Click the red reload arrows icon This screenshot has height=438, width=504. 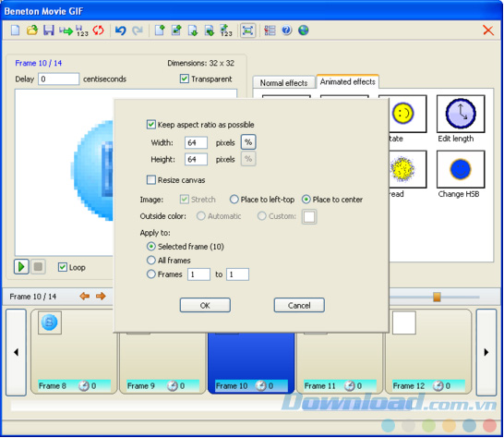[x=99, y=30]
